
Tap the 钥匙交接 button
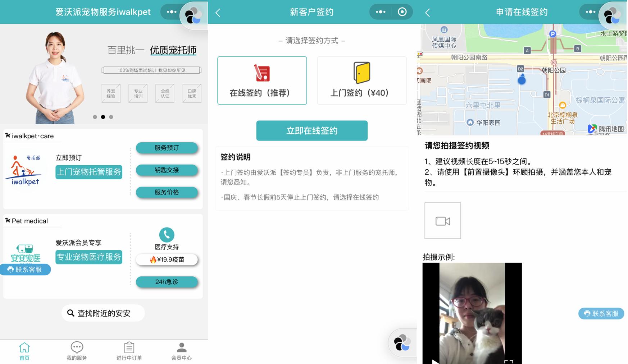pyautogui.click(x=167, y=170)
